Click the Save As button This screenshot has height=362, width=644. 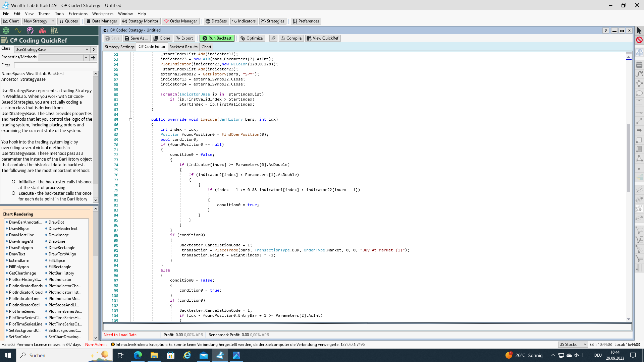click(136, 38)
